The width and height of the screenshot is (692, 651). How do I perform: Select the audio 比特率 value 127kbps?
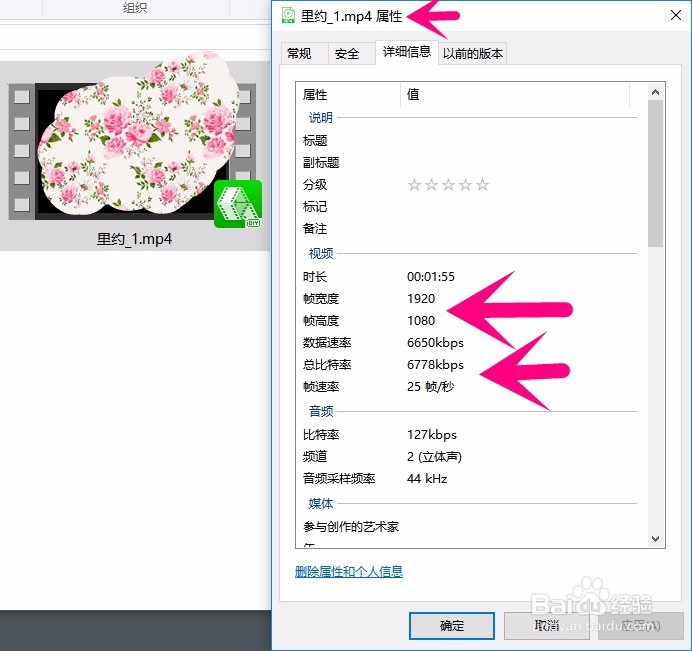(x=432, y=435)
